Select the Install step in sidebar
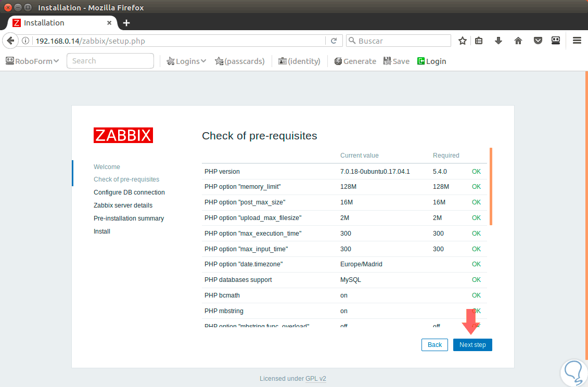Viewport: 588px width, 387px height. click(102, 231)
